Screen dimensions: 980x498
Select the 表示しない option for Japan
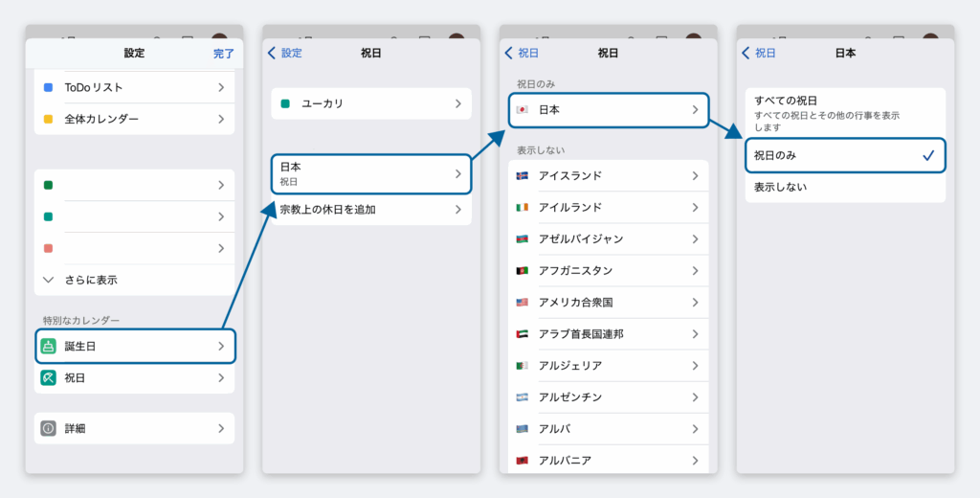click(x=844, y=187)
